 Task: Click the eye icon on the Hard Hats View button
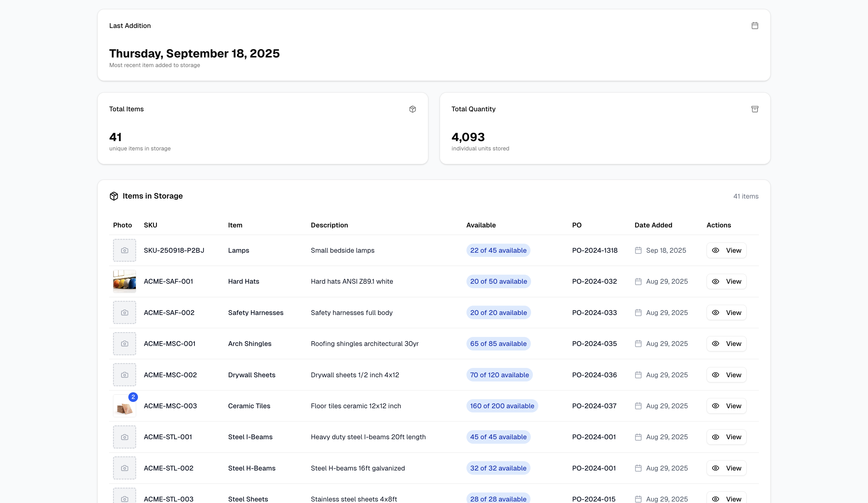[x=715, y=281]
